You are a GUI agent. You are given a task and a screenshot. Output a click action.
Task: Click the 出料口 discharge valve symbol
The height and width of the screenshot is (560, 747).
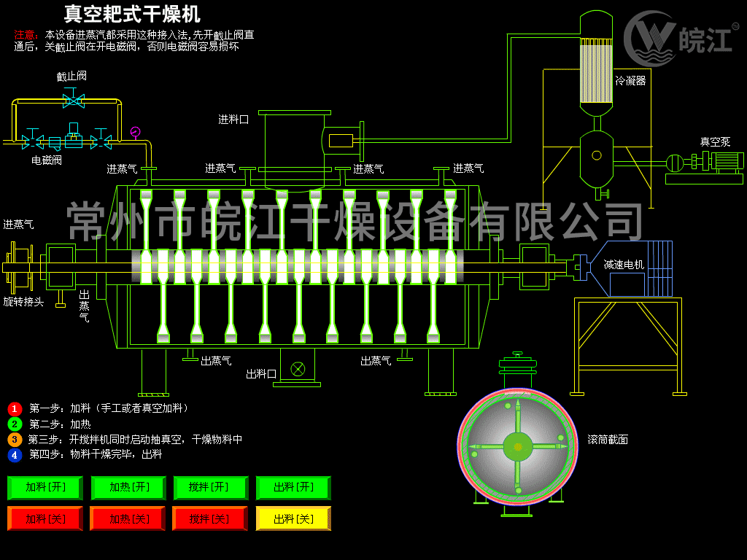coord(298,369)
